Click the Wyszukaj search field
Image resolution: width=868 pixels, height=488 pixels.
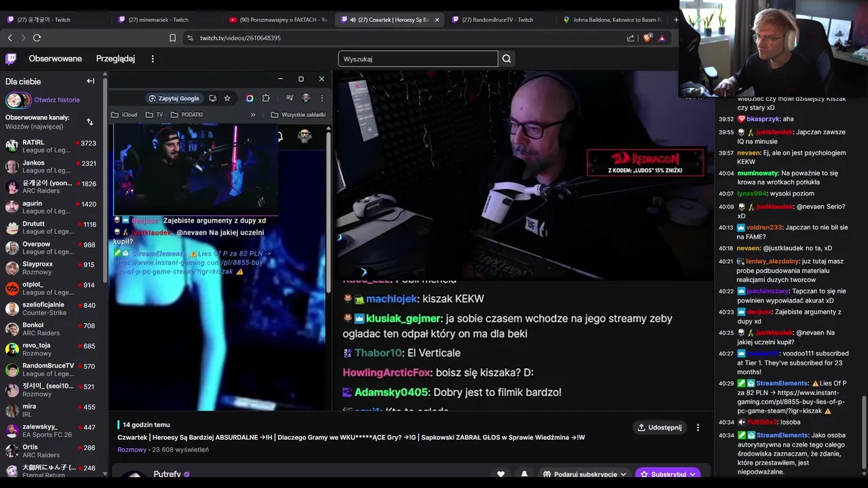418,59
